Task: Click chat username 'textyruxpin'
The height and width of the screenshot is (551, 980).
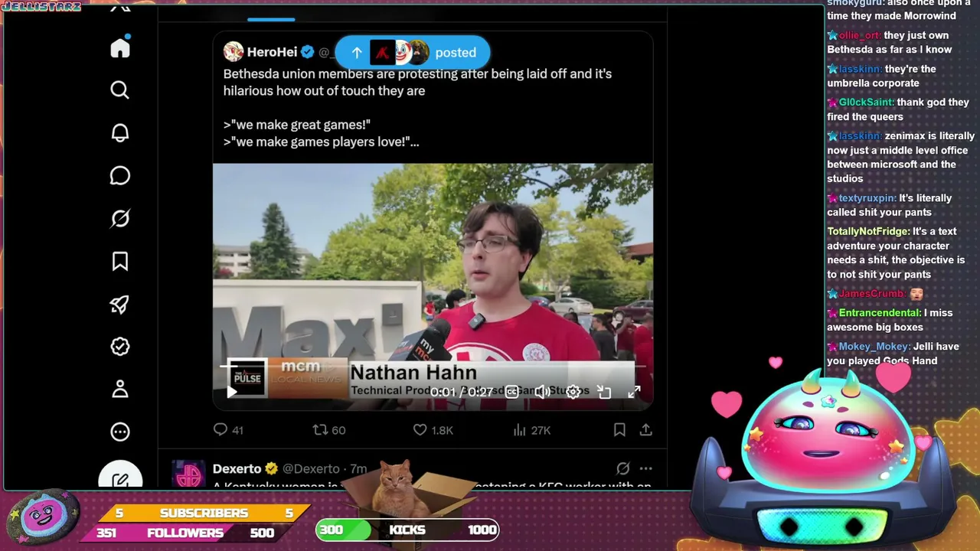Action: click(x=867, y=198)
